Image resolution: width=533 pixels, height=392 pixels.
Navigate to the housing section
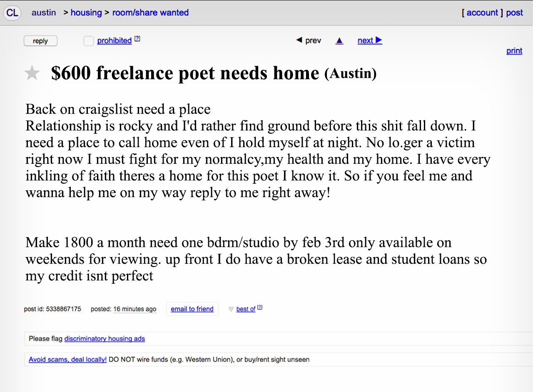point(86,12)
